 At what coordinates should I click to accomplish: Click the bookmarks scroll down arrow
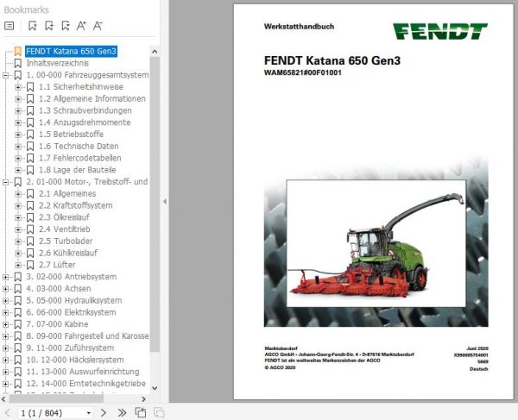tap(155, 388)
